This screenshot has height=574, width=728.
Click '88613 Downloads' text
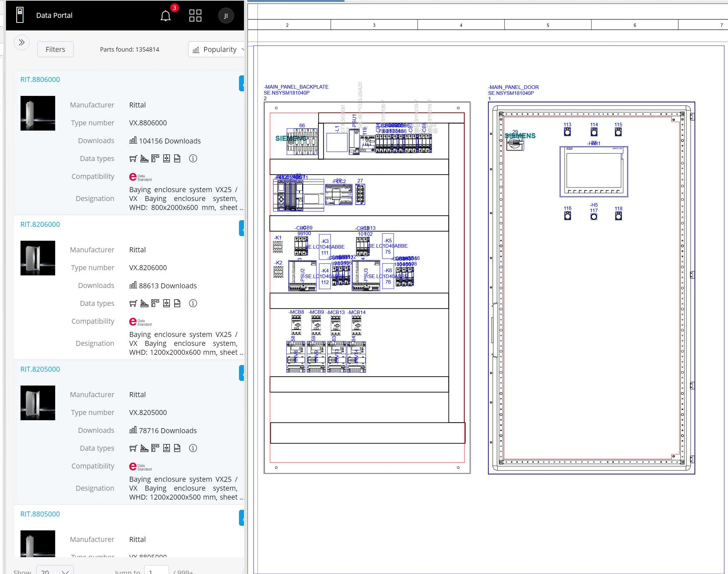coord(168,286)
